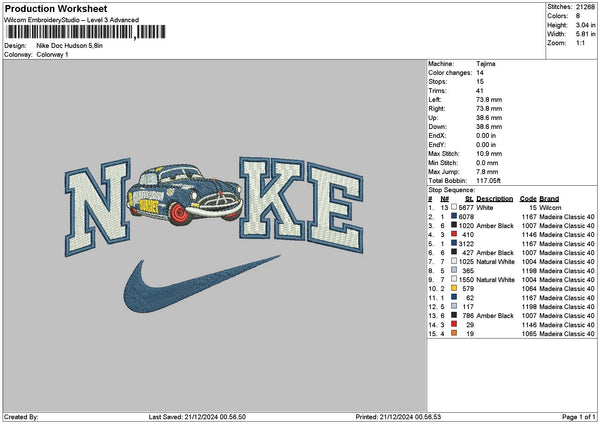Click the 'Page 1 of 1' footer text
This screenshot has width=600, height=424.
click(579, 417)
